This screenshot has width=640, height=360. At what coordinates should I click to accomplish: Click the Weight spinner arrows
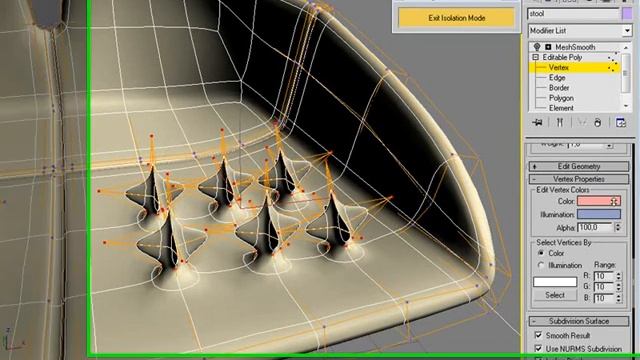click(x=609, y=145)
